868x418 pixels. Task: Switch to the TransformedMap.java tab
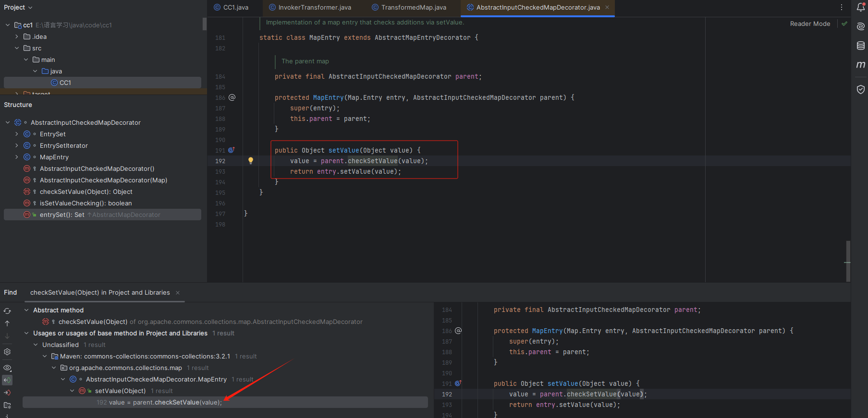pyautogui.click(x=409, y=7)
